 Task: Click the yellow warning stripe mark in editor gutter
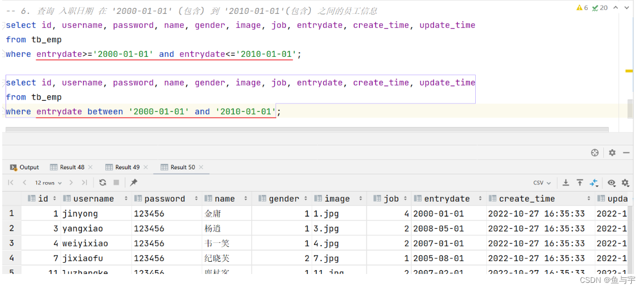pos(629,71)
